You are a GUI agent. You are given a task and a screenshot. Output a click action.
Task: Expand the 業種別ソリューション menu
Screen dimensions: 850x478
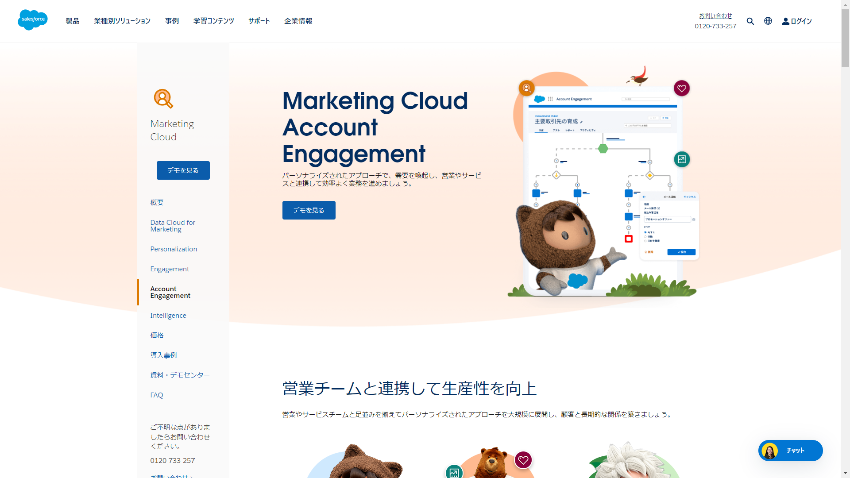click(x=122, y=21)
